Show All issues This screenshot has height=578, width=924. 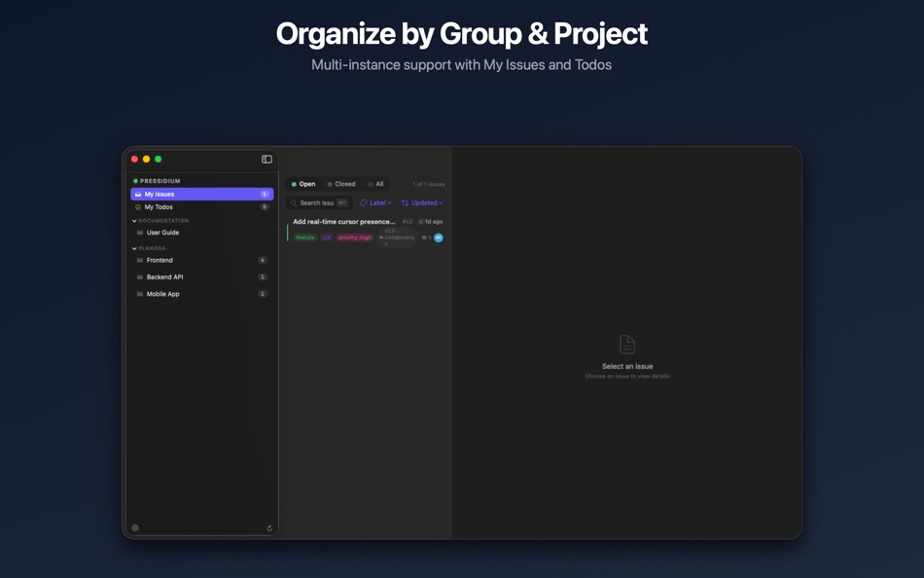(x=377, y=183)
